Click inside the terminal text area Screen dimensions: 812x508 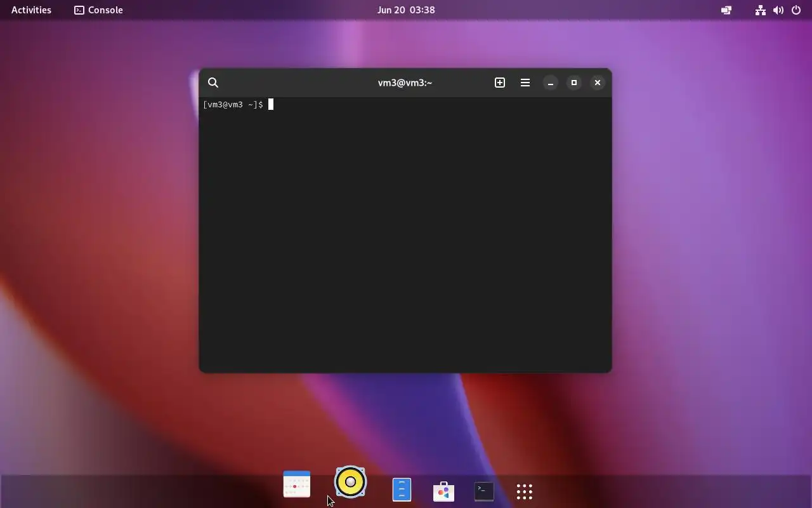405,235
